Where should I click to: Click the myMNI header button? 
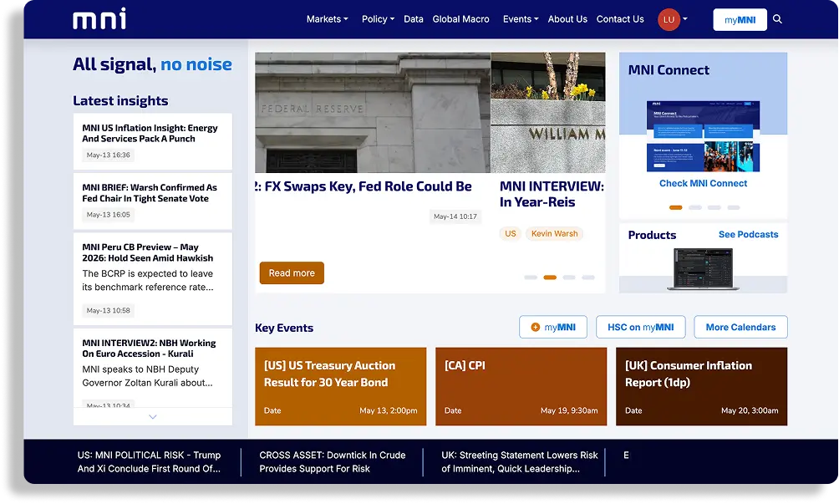[x=740, y=20]
